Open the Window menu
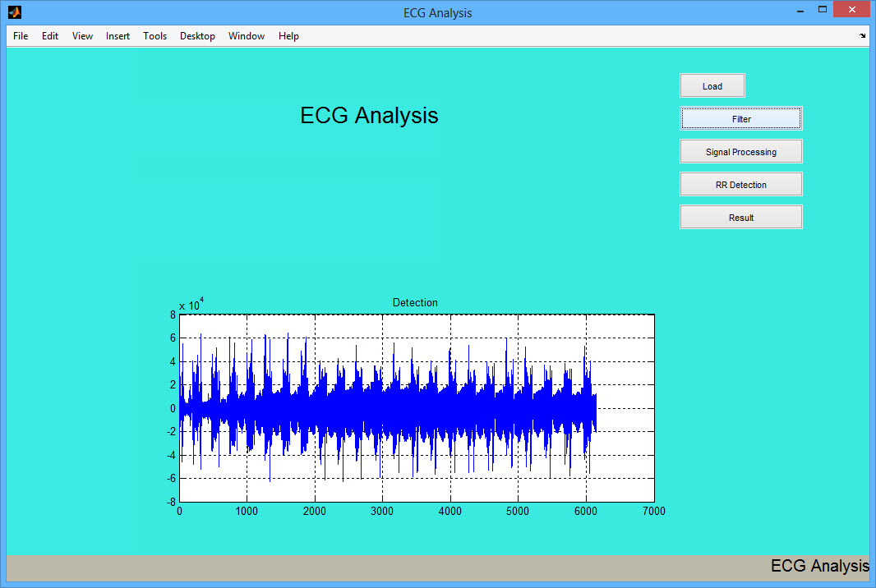 click(x=247, y=36)
